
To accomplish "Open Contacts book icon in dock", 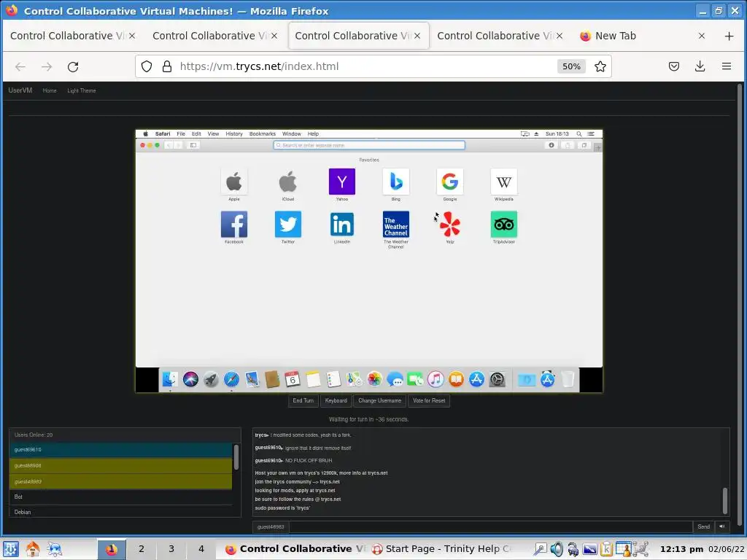I will [x=272, y=379].
